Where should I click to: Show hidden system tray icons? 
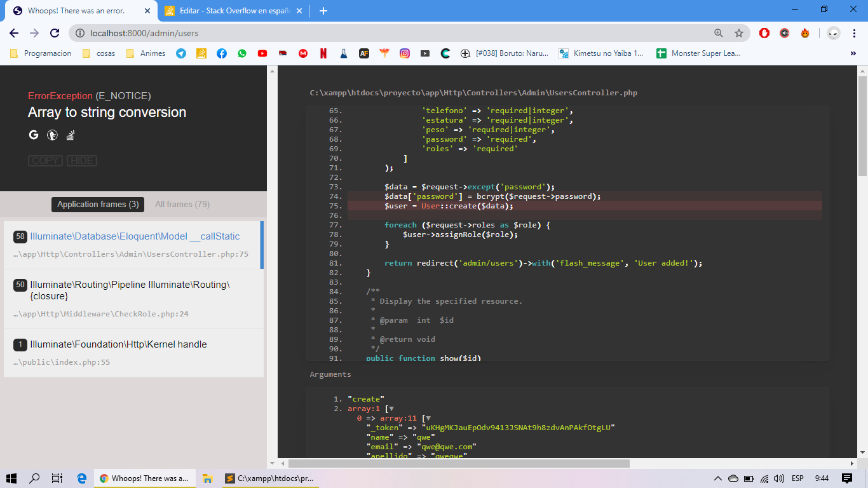pos(718,478)
